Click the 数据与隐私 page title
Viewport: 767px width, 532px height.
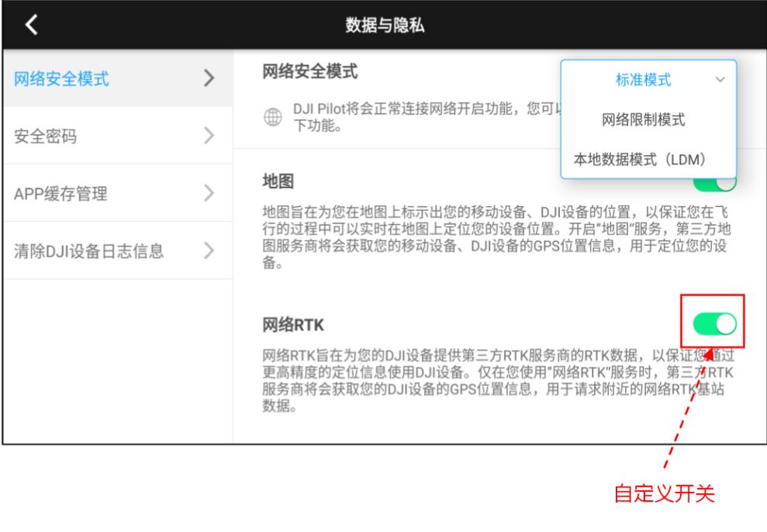[x=385, y=25]
